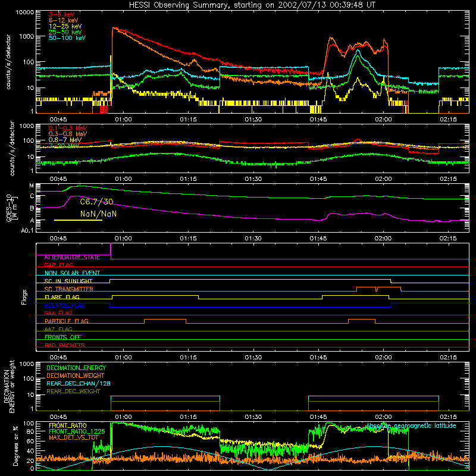The height and width of the screenshot is (476, 476).
Task: Click the REAR_DEC_CHAN/128 legend label
Action: point(79,384)
